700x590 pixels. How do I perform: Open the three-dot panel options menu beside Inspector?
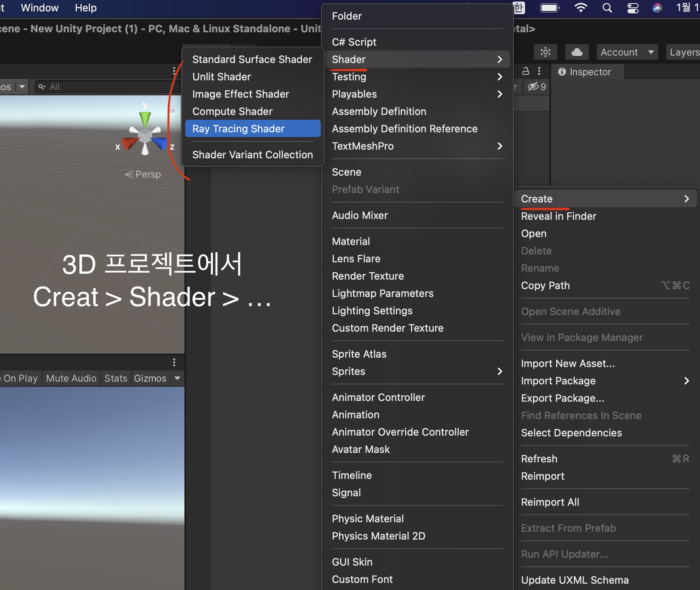(x=539, y=71)
